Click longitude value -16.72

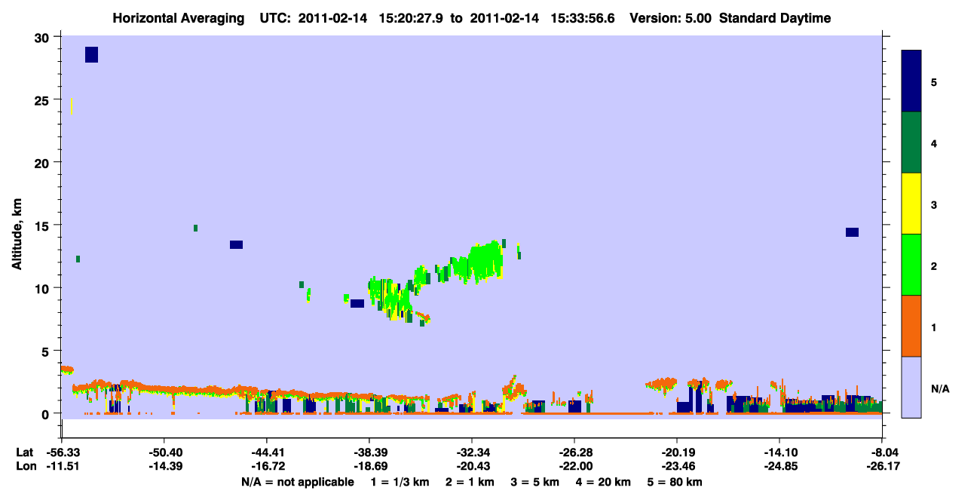pos(267,466)
